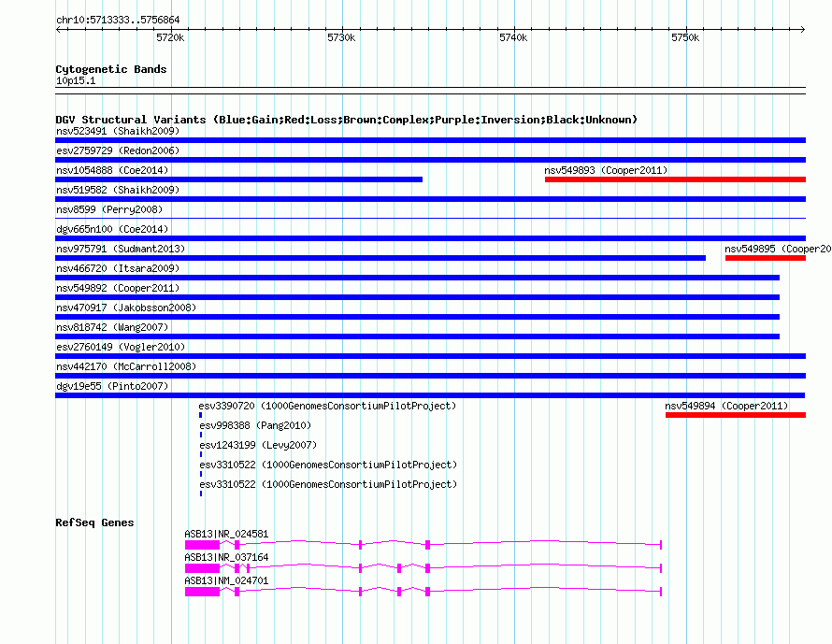Image resolution: width=832 pixels, height=644 pixels.
Task: Click the left arrowhead of the ruler
Action: pyautogui.click(x=58, y=29)
